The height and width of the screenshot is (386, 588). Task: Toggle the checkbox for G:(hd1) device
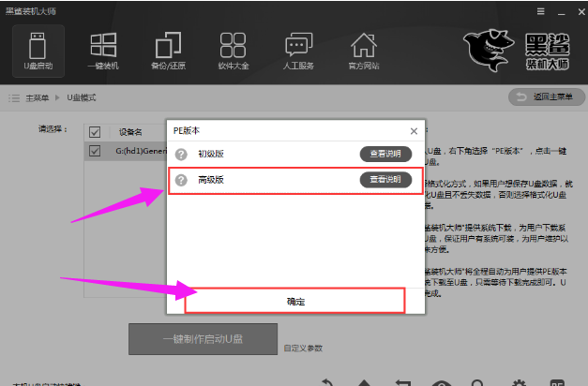[x=95, y=150]
